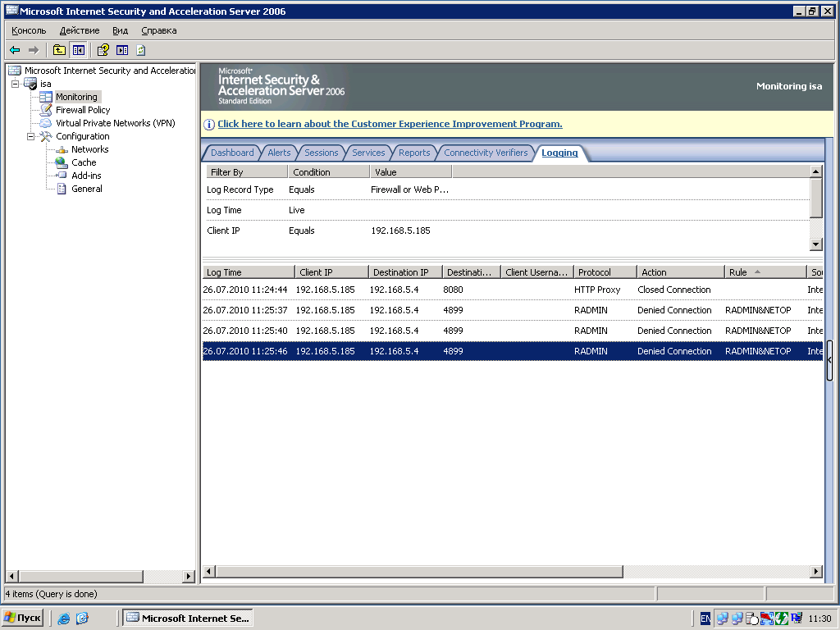
Task: Switch to the Services tab
Action: pos(368,153)
